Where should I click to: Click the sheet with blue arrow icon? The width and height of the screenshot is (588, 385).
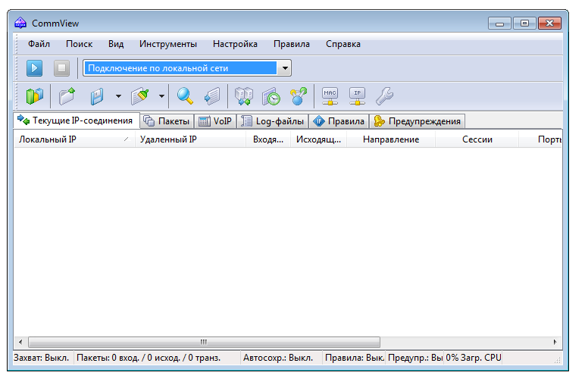pyautogui.click(x=212, y=96)
